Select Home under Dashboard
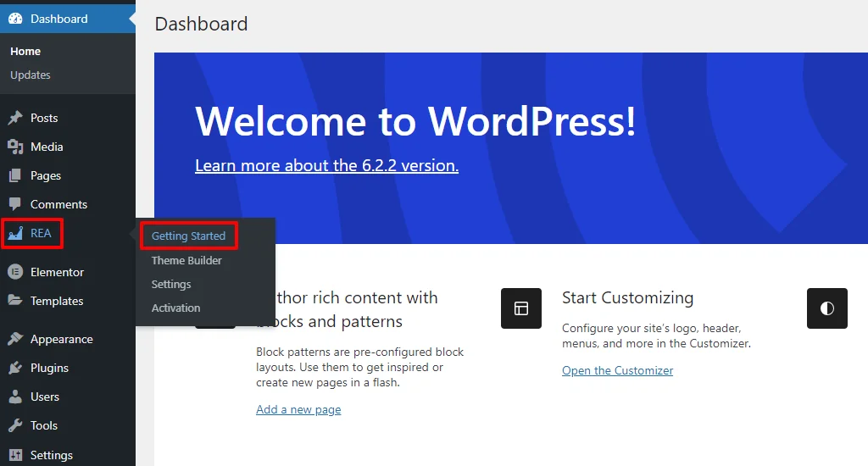 25,51
